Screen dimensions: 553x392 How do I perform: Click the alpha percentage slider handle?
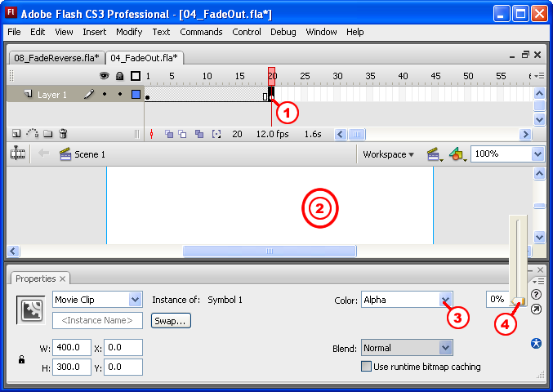(x=518, y=301)
